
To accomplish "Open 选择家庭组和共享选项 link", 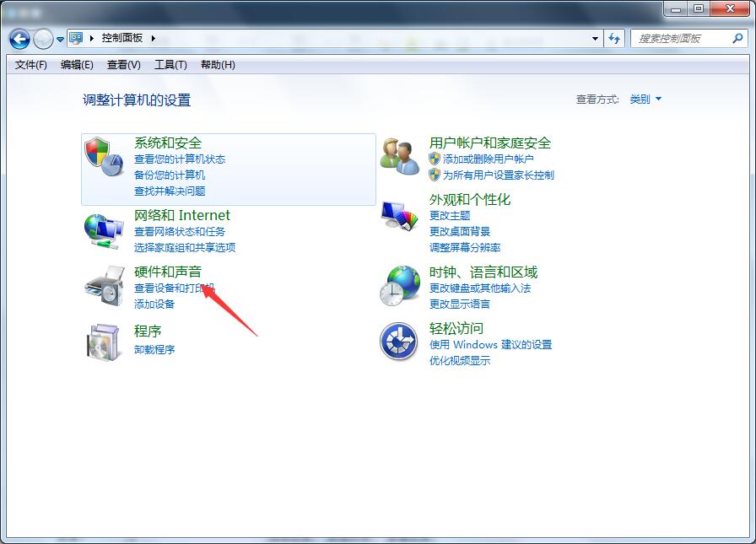I will click(x=185, y=248).
